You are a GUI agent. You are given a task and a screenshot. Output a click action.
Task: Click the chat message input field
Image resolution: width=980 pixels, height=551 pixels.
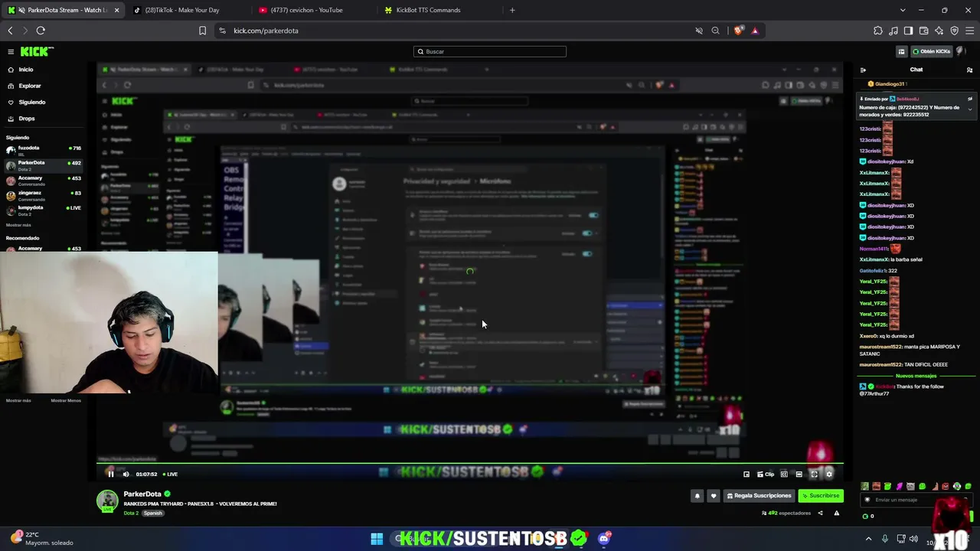(915, 500)
